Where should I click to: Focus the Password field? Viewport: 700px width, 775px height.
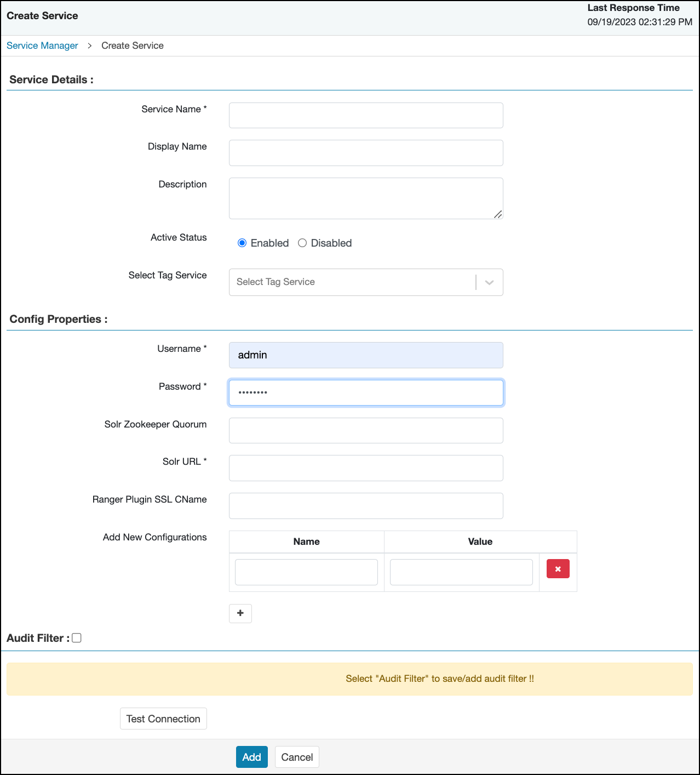[365, 393]
